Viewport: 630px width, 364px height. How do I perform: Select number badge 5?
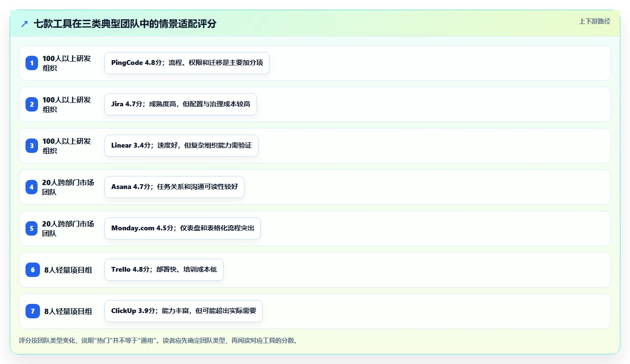[x=32, y=228]
